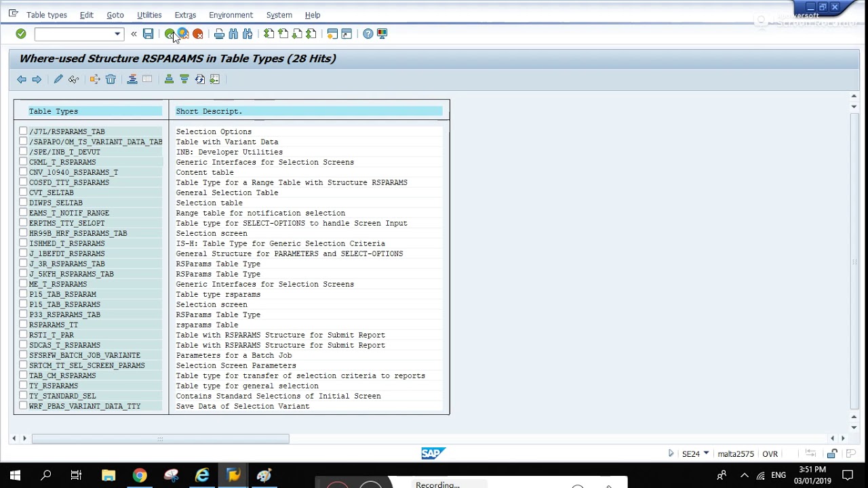The image size is (868, 488).
Task: Open the Help question mark icon
Action: coord(368,34)
